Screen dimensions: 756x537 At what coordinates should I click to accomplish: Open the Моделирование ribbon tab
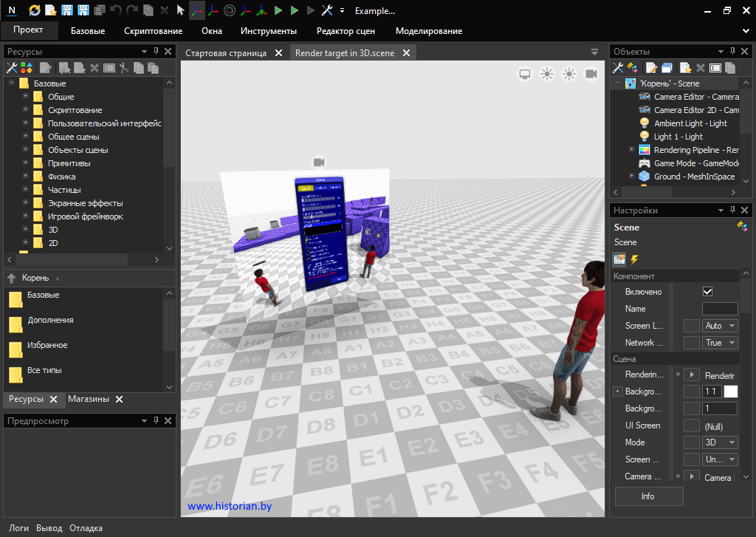(x=429, y=31)
